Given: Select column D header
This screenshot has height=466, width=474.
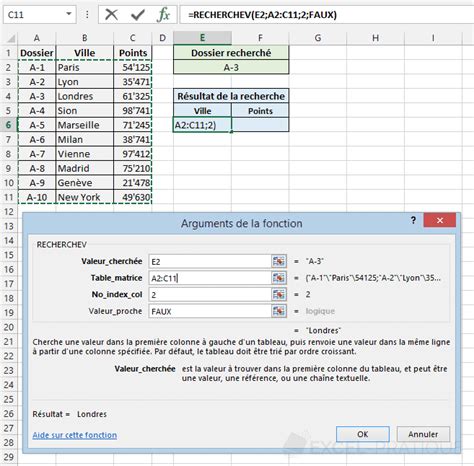Looking at the screenshot, I should pyautogui.click(x=163, y=38).
